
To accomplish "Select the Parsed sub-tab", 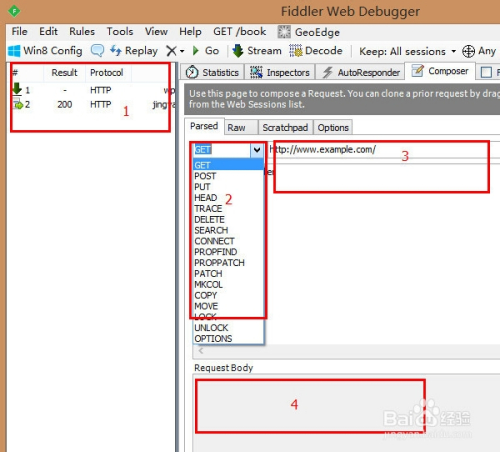I will coord(204,126).
